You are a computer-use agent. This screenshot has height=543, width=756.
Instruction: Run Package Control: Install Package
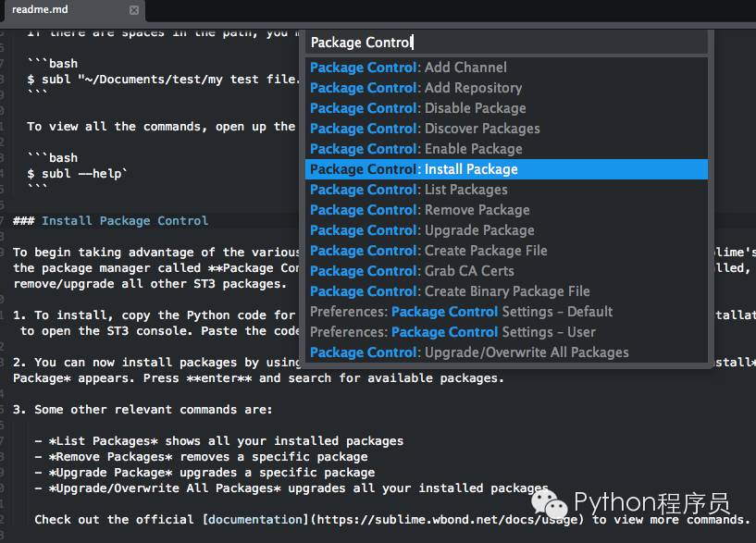(x=506, y=169)
